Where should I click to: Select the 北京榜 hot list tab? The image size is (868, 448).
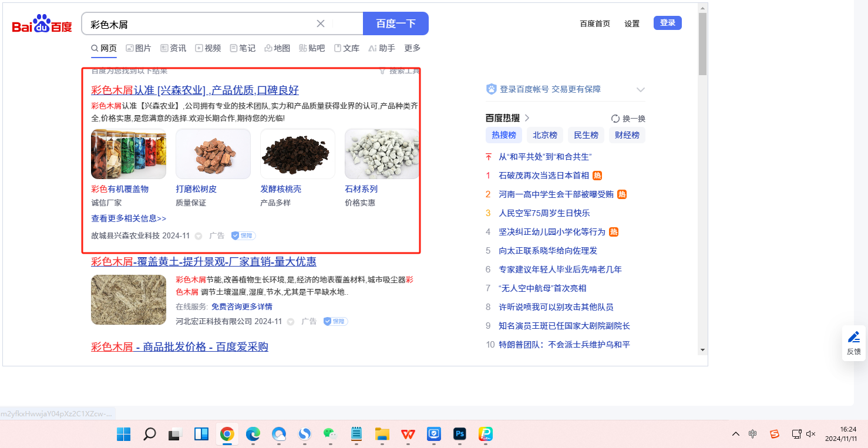click(x=544, y=135)
